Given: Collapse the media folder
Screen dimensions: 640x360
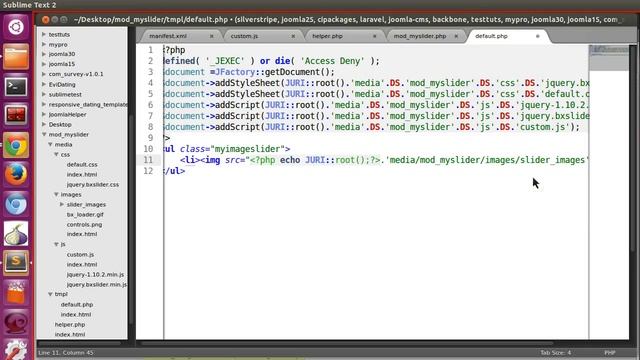Looking at the screenshot, I should tap(50, 144).
